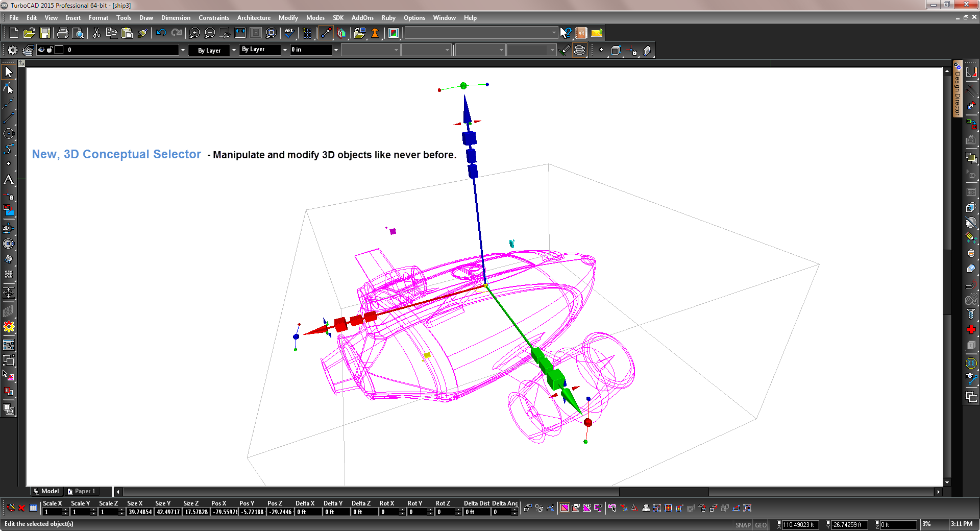The image size is (980, 531).
Task: Select the Circle tool in the left toolbar
Action: (x=9, y=134)
